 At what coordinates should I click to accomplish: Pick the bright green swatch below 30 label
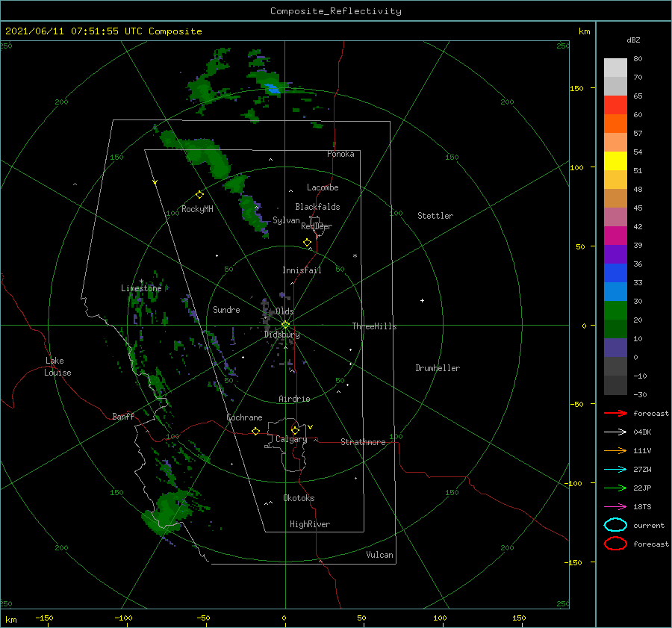(615, 311)
